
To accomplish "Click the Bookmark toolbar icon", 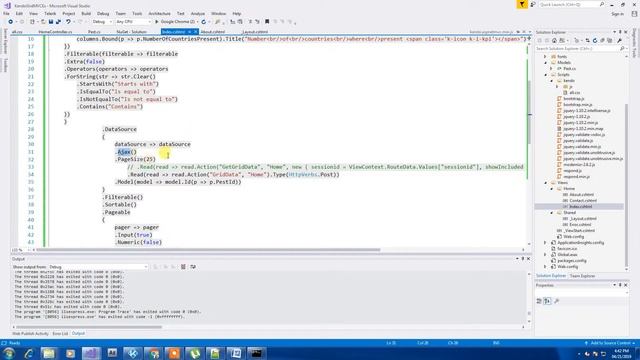I will tap(267, 22).
